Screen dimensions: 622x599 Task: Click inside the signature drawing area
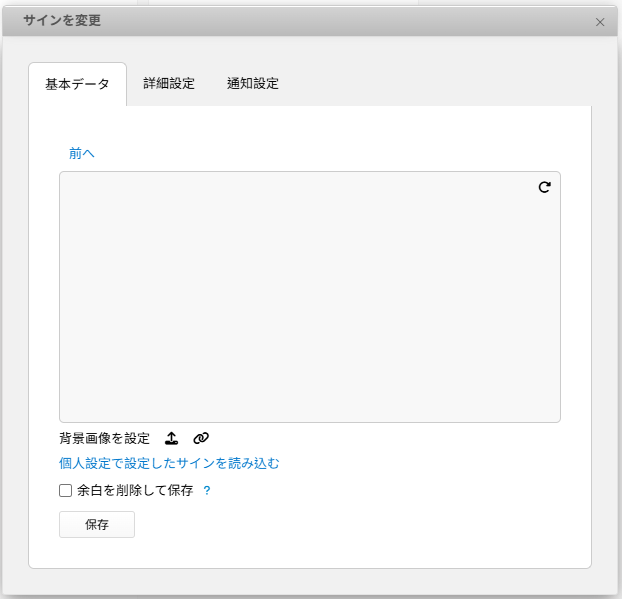310,297
